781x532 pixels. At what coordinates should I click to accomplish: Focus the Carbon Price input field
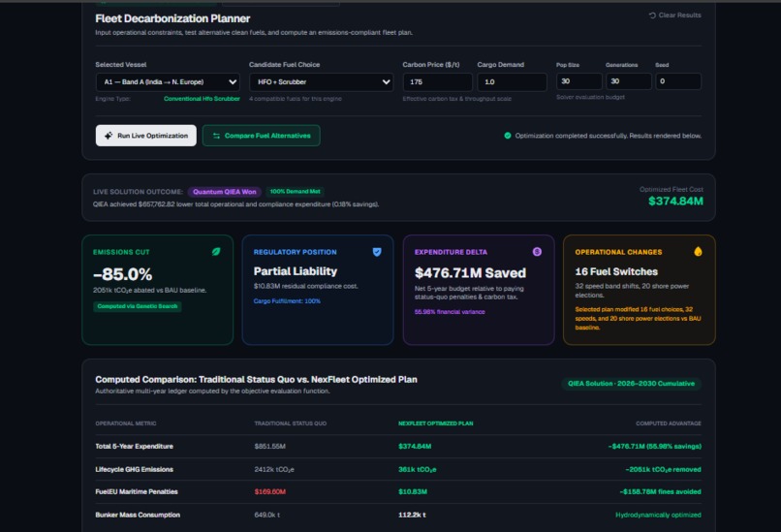437,81
